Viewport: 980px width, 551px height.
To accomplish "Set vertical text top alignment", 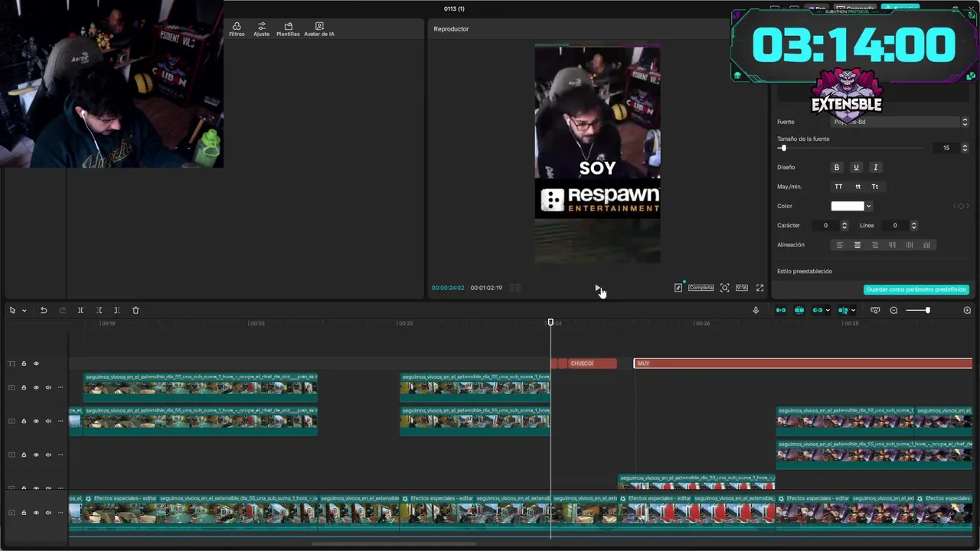I will pyautogui.click(x=892, y=245).
